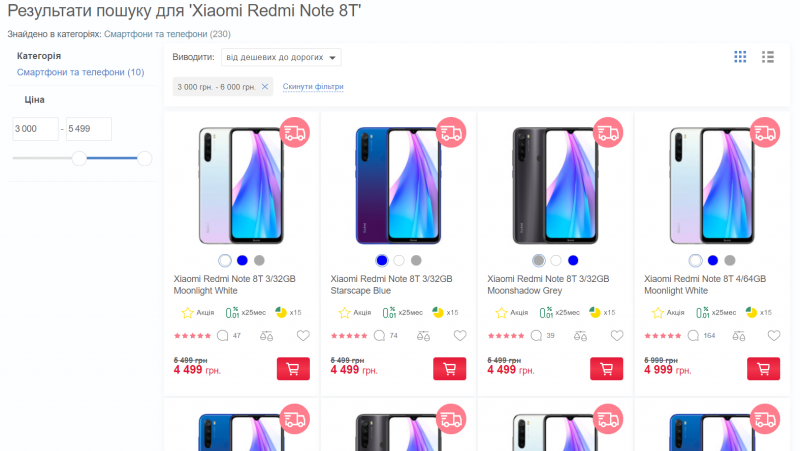Add Moonshadow Grey phone to wishlist
The image size is (800, 451).
point(617,335)
